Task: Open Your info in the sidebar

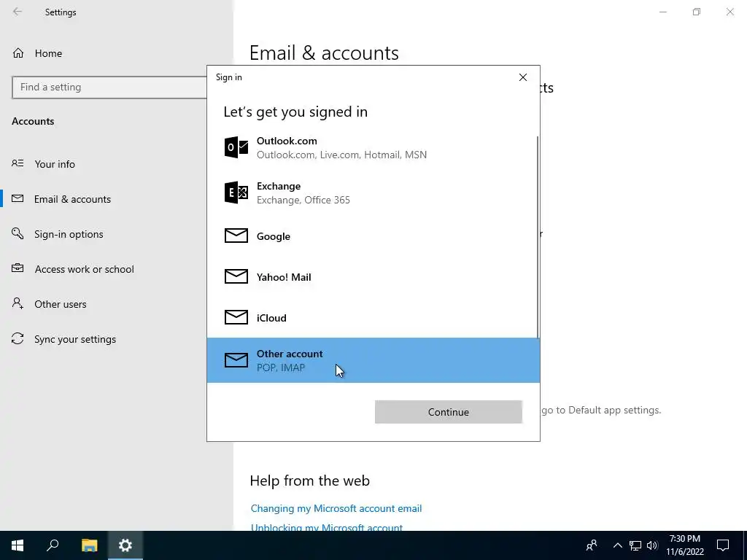Action: pos(54,164)
